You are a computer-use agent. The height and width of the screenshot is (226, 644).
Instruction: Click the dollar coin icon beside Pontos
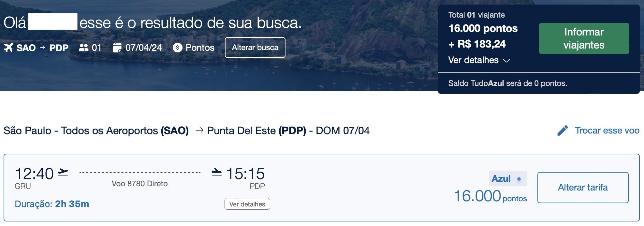coord(177,48)
